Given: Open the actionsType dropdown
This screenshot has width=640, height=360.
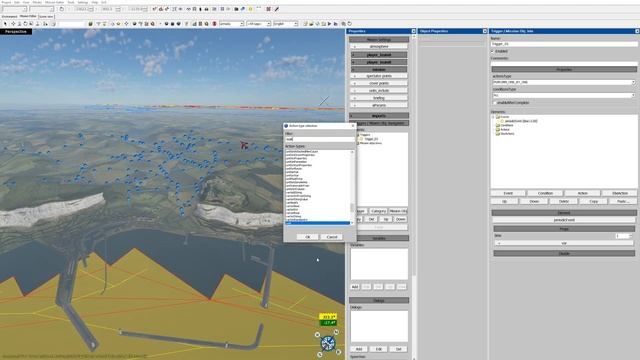Looking at the screenshot, I should [633, 82].
